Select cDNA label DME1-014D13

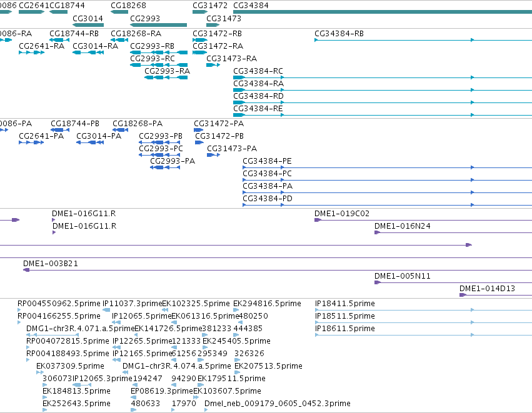click(x=487, y=289)
